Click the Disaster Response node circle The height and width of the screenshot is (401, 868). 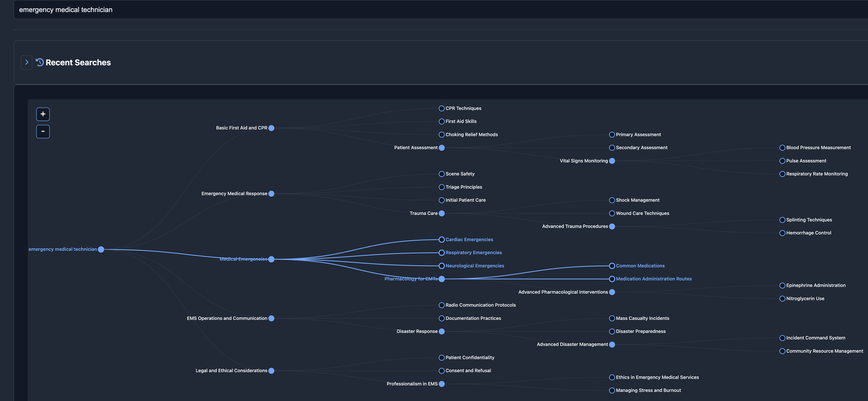442,331
